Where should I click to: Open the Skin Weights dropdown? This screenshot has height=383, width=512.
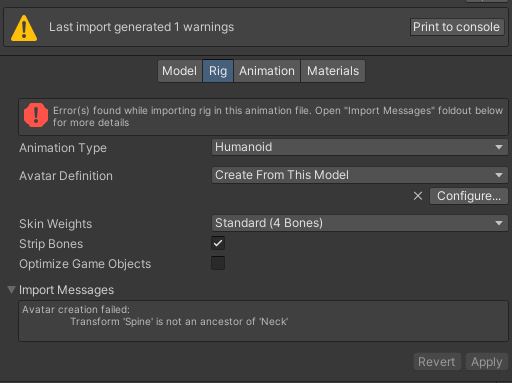coord(360,223)
